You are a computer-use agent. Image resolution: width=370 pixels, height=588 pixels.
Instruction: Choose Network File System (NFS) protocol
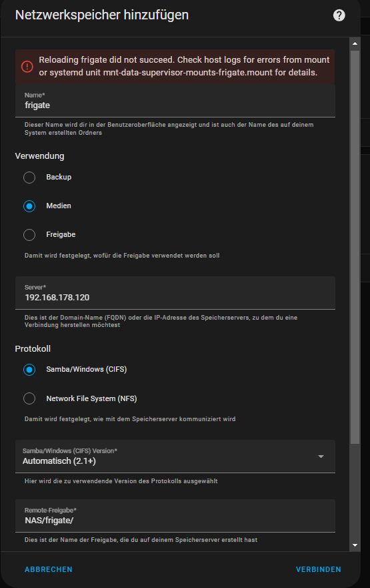29,398
